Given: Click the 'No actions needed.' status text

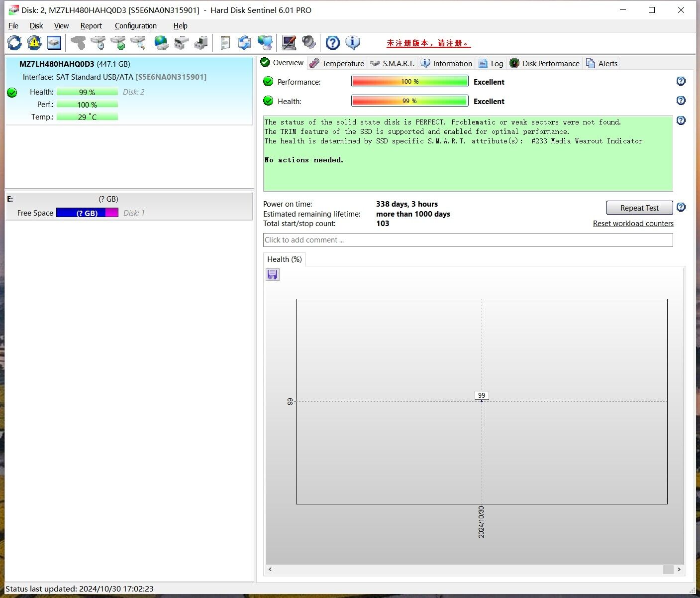Looking at the screenshot, I should pyautogui.click(x=304, y=160).
